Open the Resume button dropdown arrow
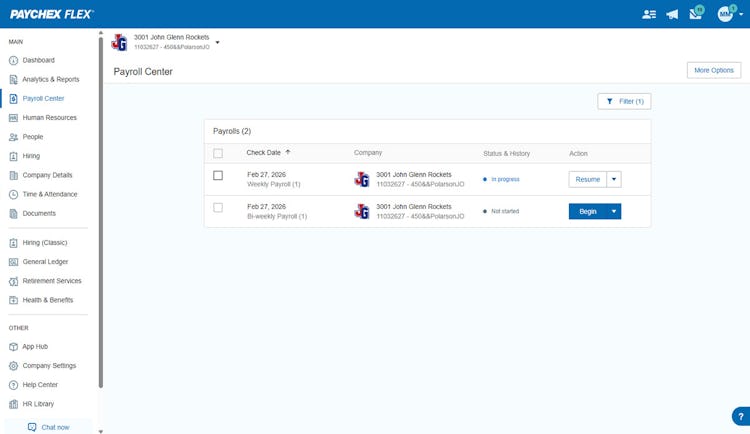Screen dimensions: 750x434 pos(614,179)
